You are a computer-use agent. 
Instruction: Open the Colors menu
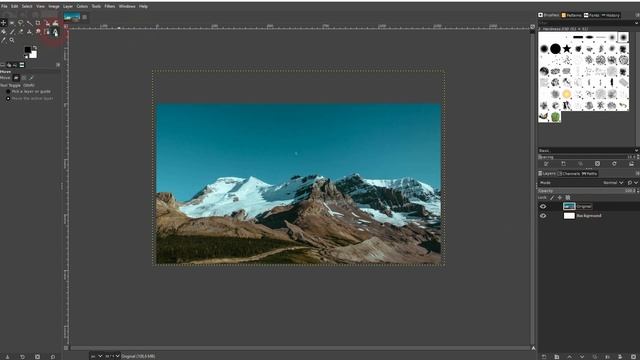click(82, 6)
